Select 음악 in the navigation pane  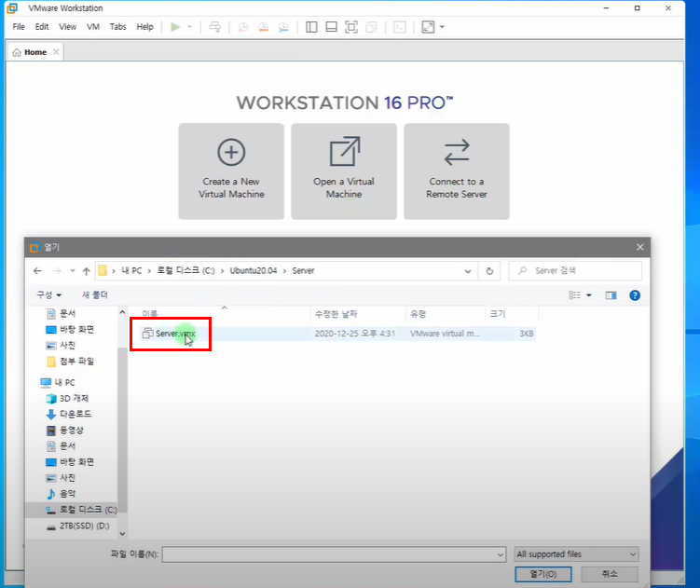click(x=61, y=493)
